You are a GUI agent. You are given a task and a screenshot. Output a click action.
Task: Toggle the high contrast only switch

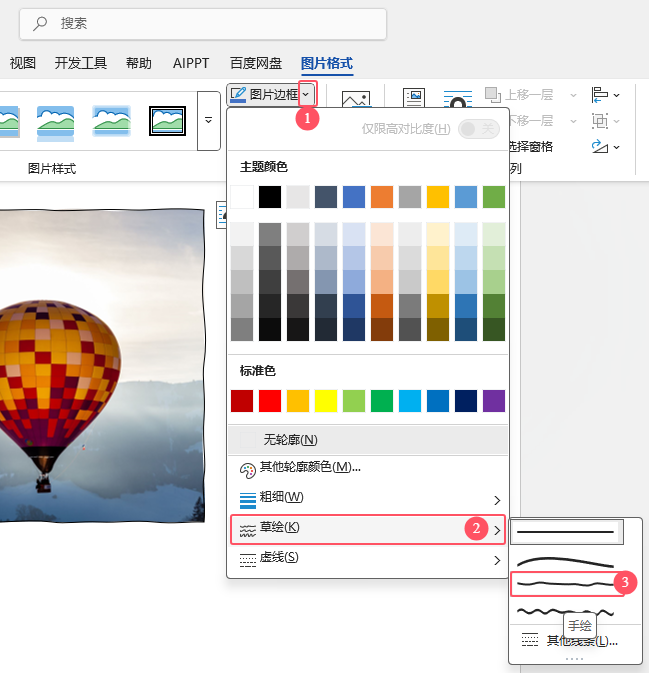pyautogui.click(x=479, y=129)
